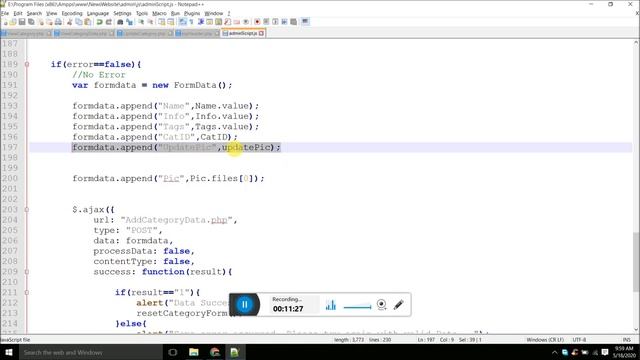
Task: Cut selection with the scissors icon
Action: tap(69, 22)
